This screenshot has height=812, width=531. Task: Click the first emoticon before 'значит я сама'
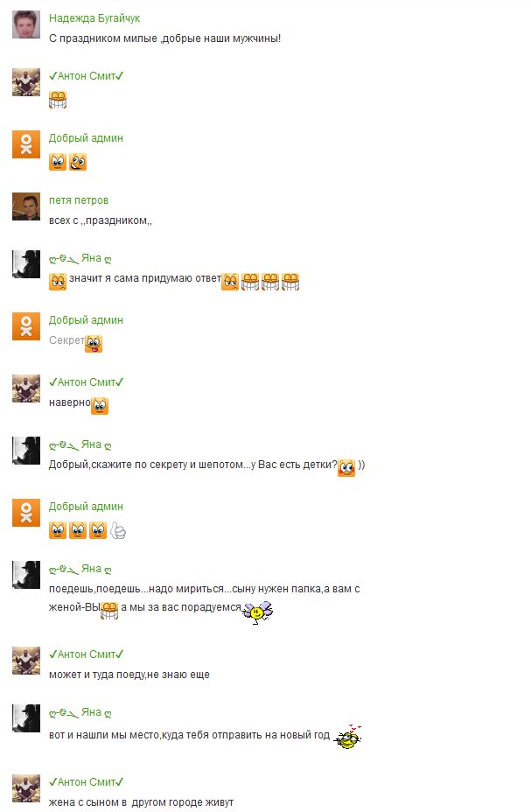pyautogui.click(x=58, y=282)
